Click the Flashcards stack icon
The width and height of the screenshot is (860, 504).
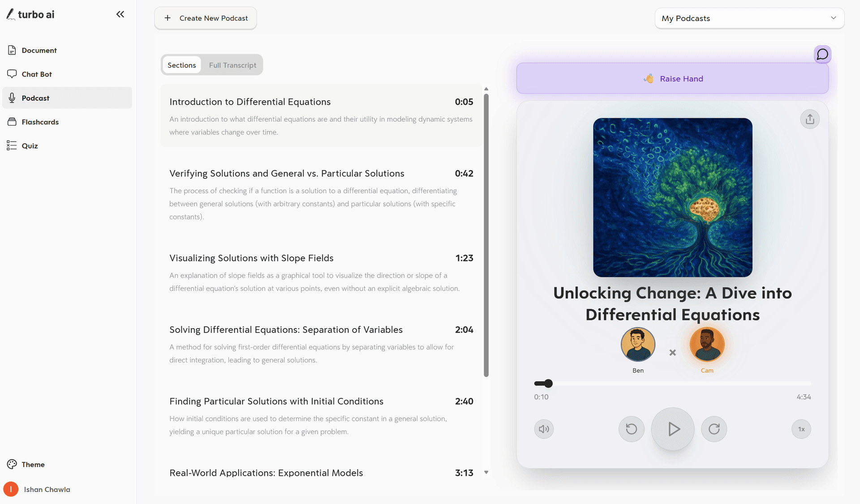[12, 122]
